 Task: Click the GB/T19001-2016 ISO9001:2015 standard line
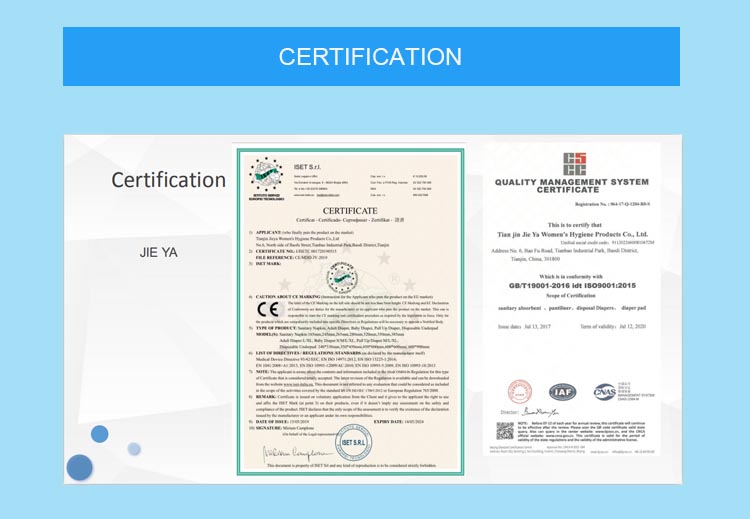click(x=572, y=284)
